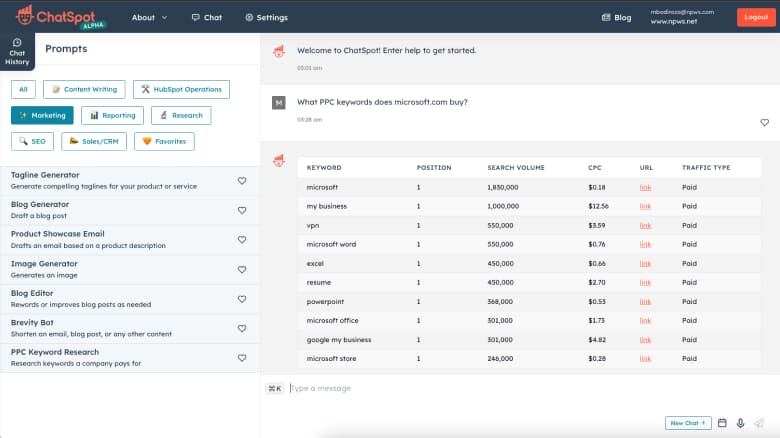Open the Blog link in header

pos(616,17)
